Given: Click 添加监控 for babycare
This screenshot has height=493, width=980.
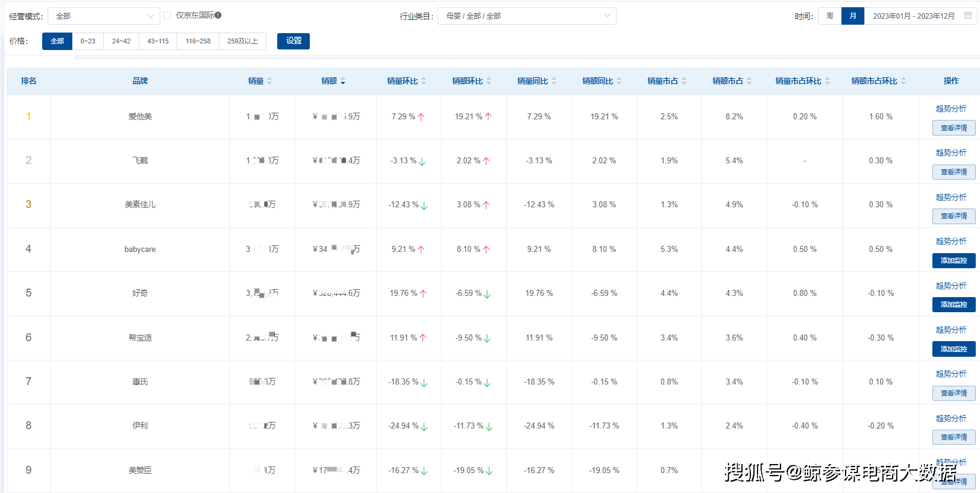Looking at the screenshot, I should pos(954,260).
